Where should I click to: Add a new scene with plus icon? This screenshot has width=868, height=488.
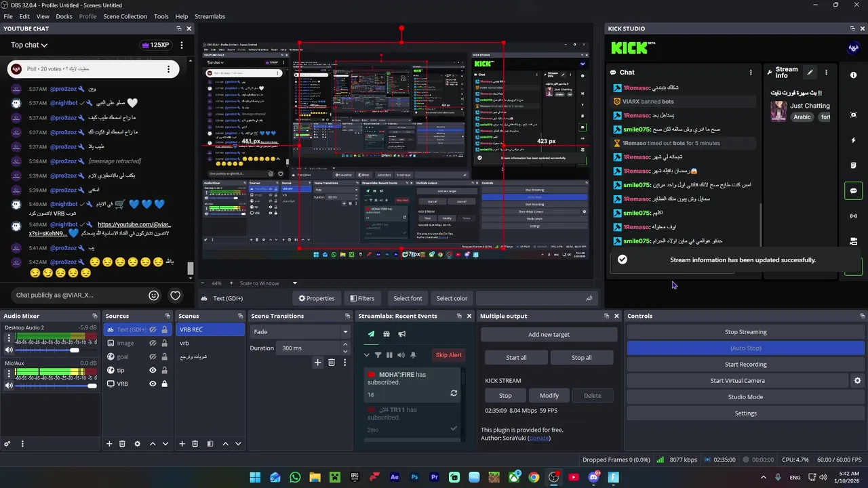(182, 444)
